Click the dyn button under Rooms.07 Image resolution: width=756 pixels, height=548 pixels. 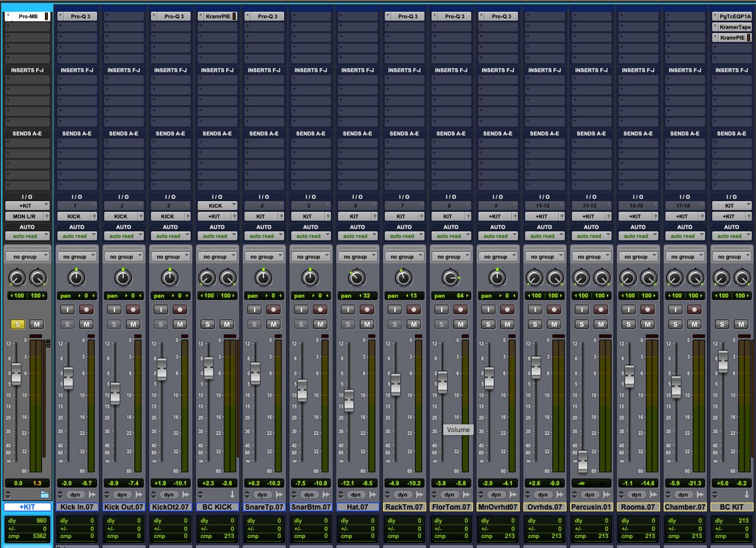pyautogui.click(x=636, y=494)
